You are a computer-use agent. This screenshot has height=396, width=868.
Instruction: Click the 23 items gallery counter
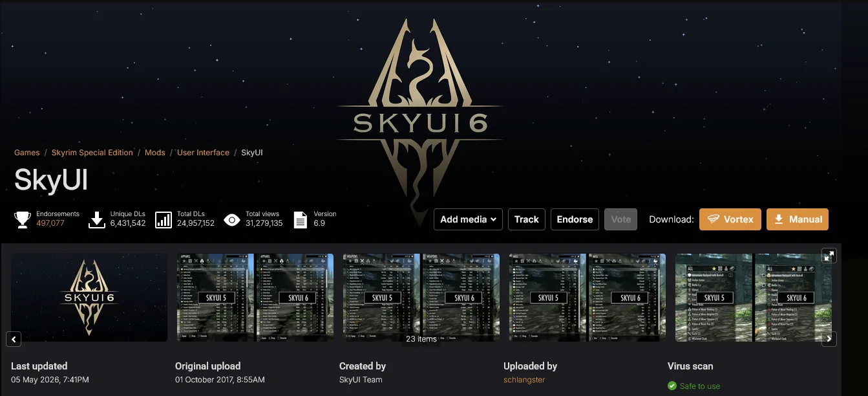tap(421, 339)
